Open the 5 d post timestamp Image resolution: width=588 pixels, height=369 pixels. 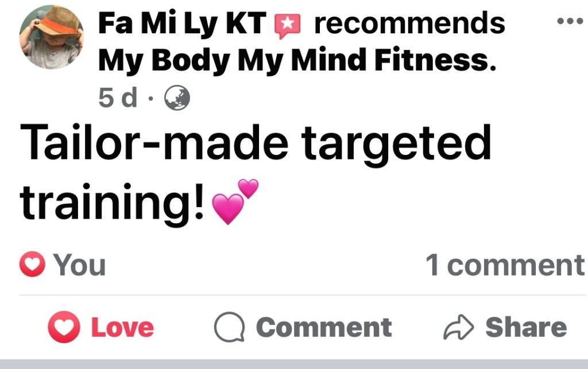point(118,98)
